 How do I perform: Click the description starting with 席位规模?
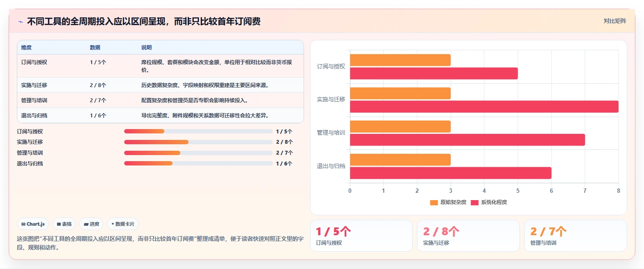coord(218,66)
